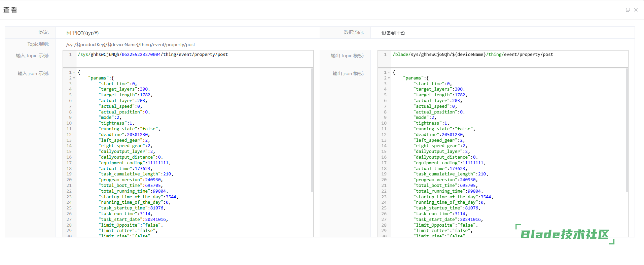Collapse line 1 fold arrow in input json
The image size is (644, 265).
74,72
